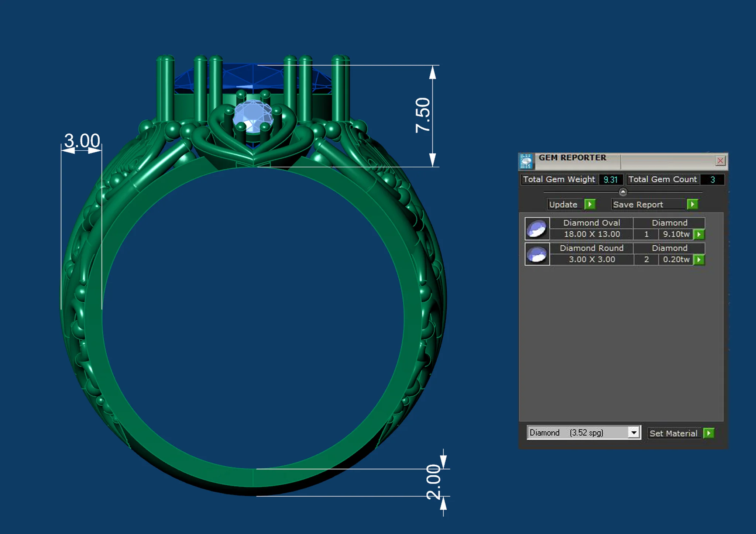Click the 7.50 height dimension label

click(x=423, y=115)
